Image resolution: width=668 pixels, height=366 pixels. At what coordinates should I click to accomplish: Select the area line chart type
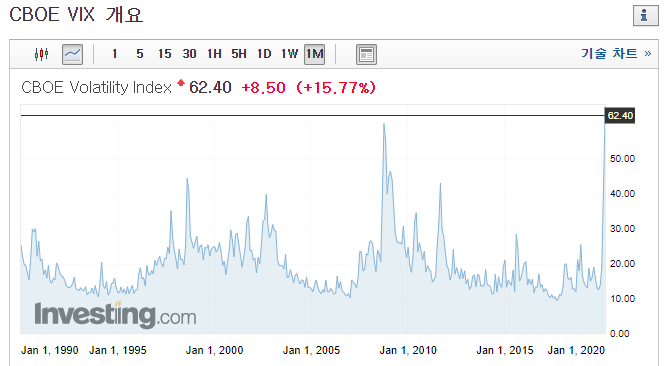coord(72,54)
